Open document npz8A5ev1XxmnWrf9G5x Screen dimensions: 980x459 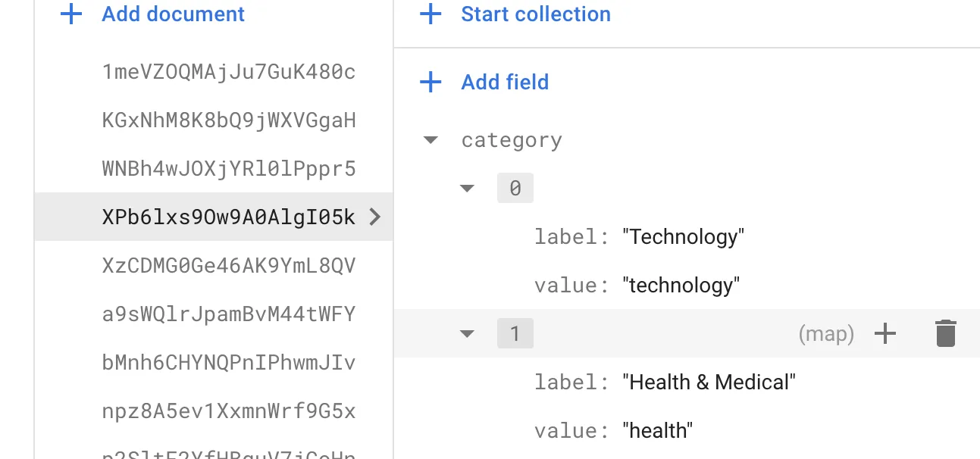(x=228, y=411)
